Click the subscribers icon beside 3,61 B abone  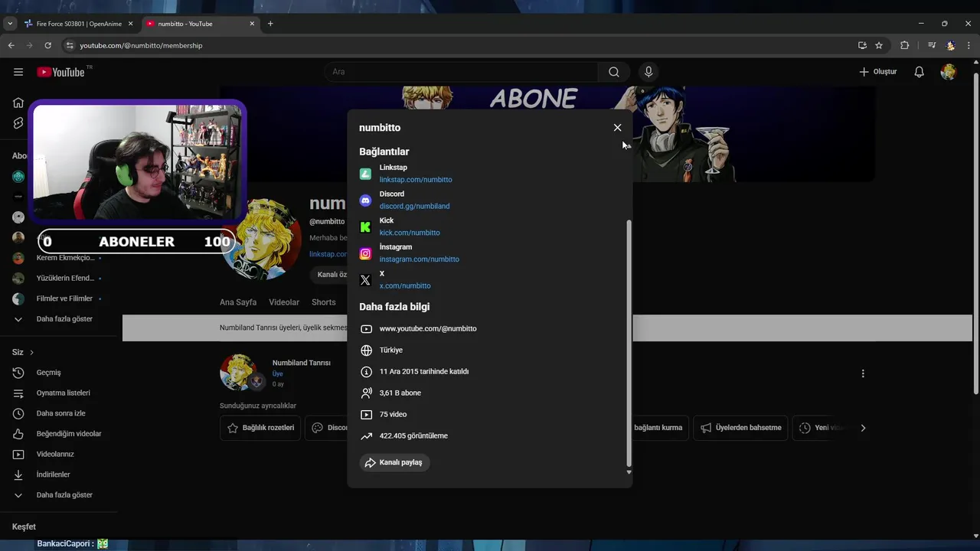[366, 393]
